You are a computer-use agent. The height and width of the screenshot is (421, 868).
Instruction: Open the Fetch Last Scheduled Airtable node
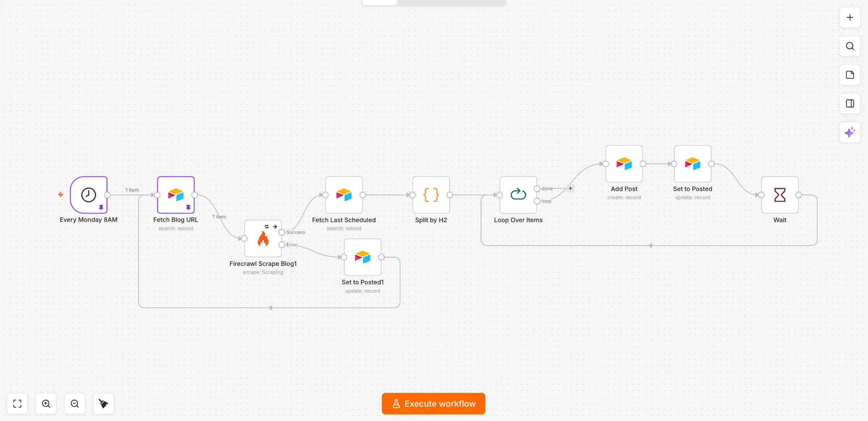pyautogui.click(x=344, y=195)
